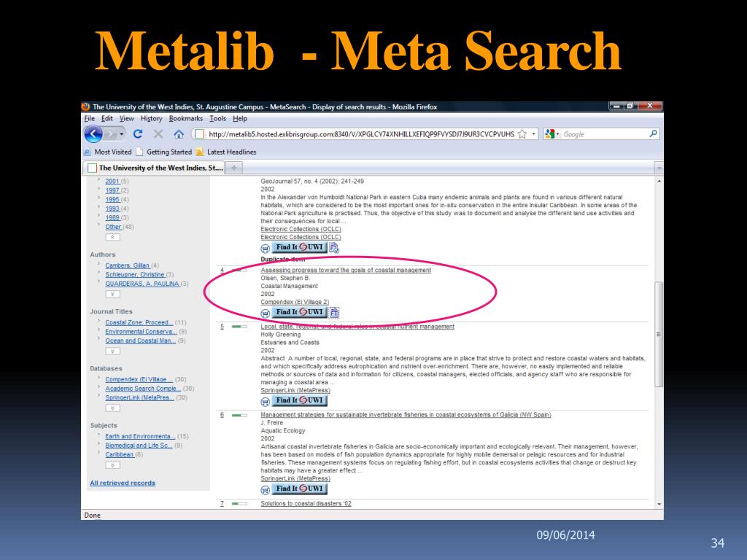This screenshot has height=560, width=747.
Task: Open the search engine selector dropdown
Action: click(x=551, y=134)
